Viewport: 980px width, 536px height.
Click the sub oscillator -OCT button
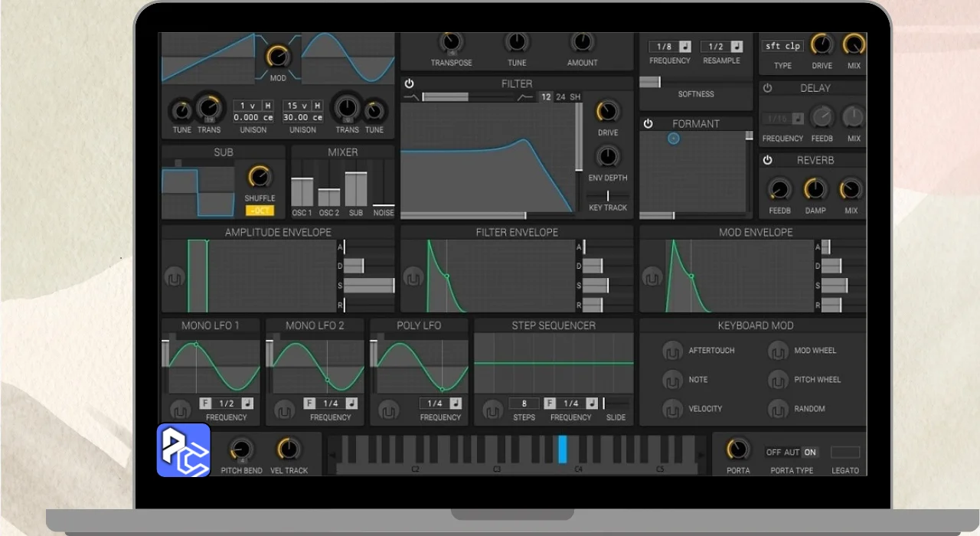pos(260,211)
